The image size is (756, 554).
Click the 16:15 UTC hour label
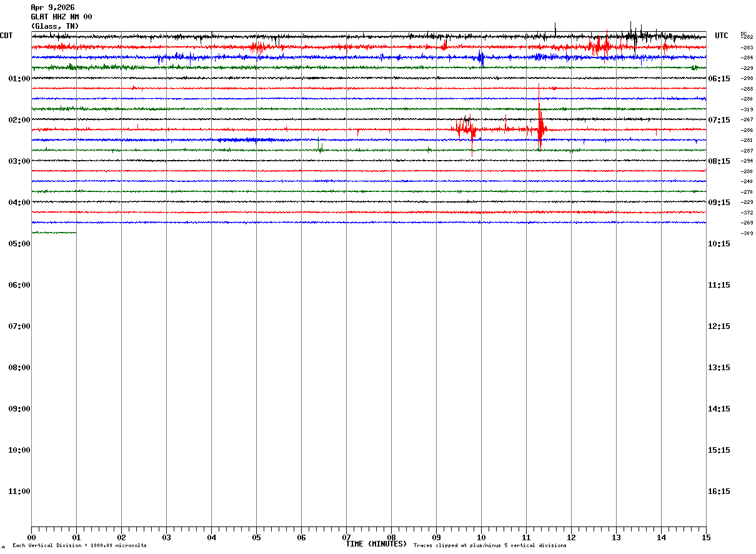pyautogui.click(x=719, y=491)
